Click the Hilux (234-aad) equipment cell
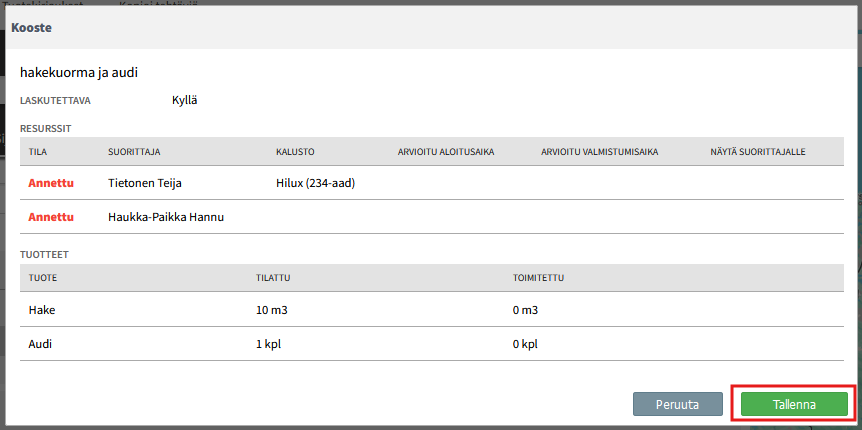Image resolution: width=862 pixels, height=430 pixels. click(x=315, y=183)
